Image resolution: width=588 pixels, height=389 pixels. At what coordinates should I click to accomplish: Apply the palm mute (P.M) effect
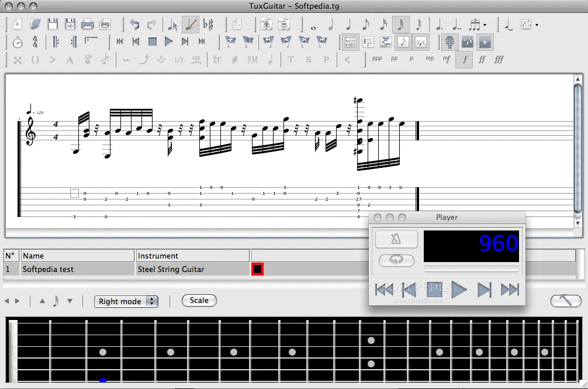tap(252, 60)
